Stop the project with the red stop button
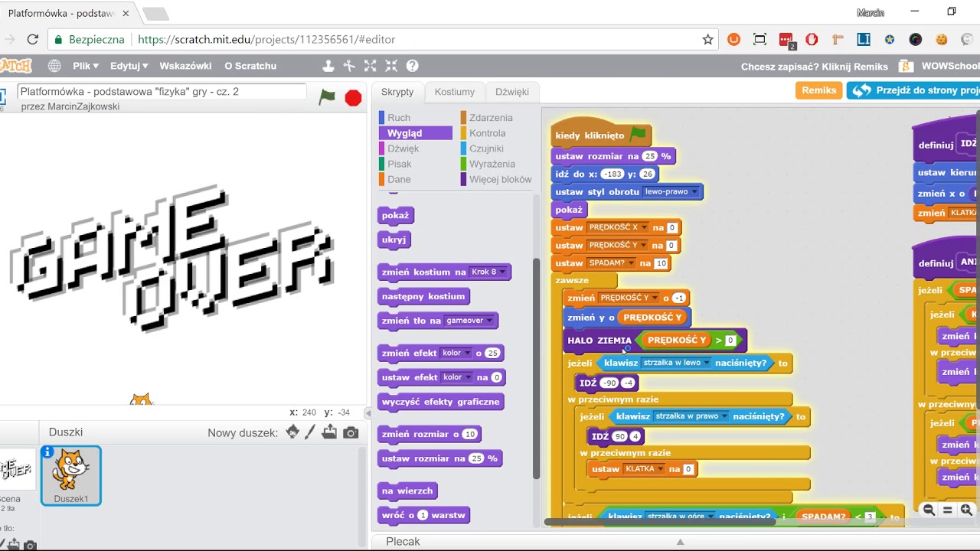This screenshot has height=551, width=980. click(x=353, y=98)
